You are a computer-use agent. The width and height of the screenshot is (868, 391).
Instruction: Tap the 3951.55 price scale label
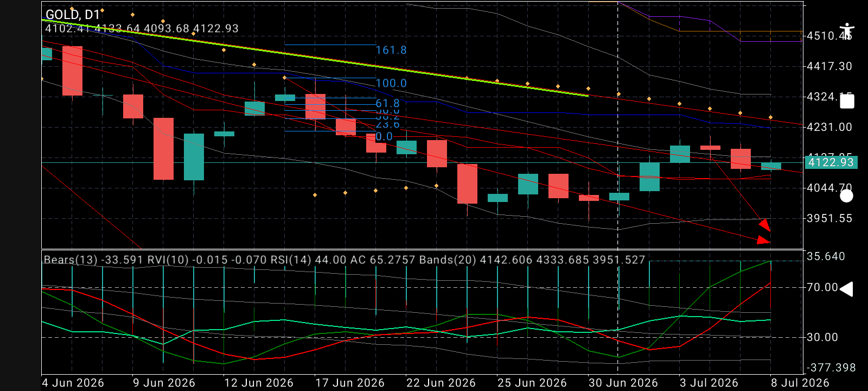[829, 218]
